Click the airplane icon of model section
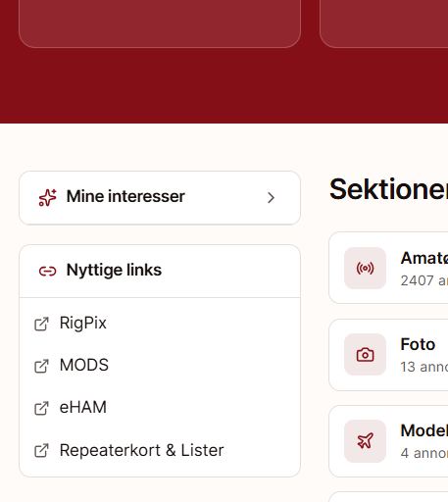 pos(365,441)
